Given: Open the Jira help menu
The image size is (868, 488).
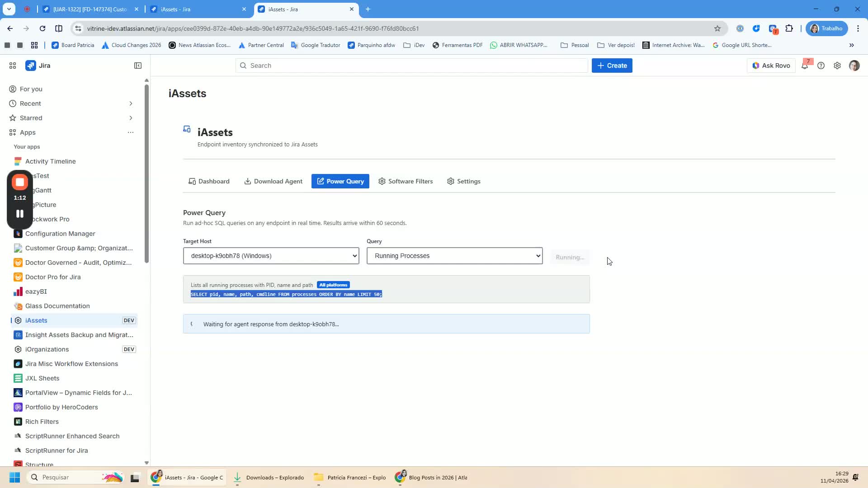Looking at the screenshot, I should tap(821, 66).
